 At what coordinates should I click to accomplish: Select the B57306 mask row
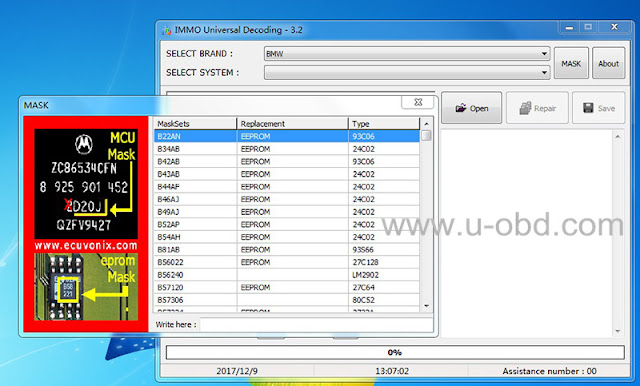click(x=287, y=300)
